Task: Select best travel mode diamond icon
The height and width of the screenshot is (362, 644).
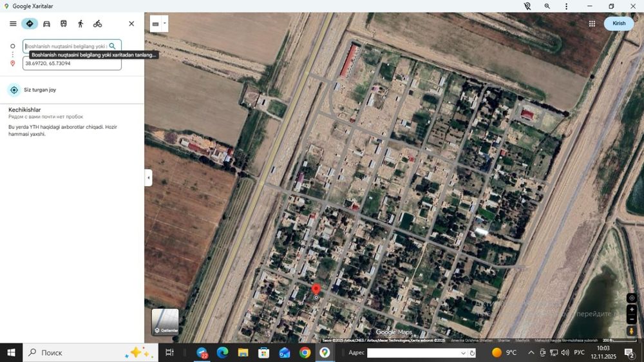Action: (x=30, y=24)
